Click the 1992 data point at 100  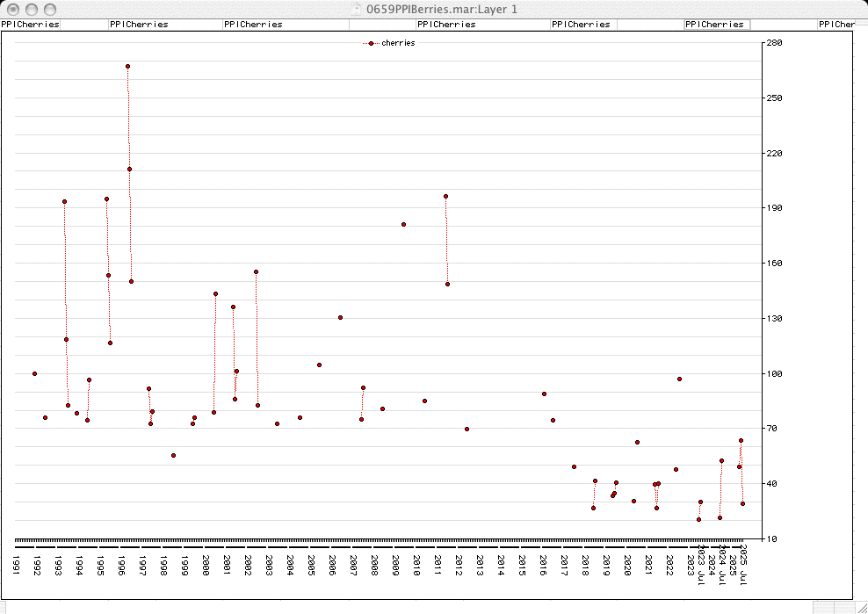34,373
